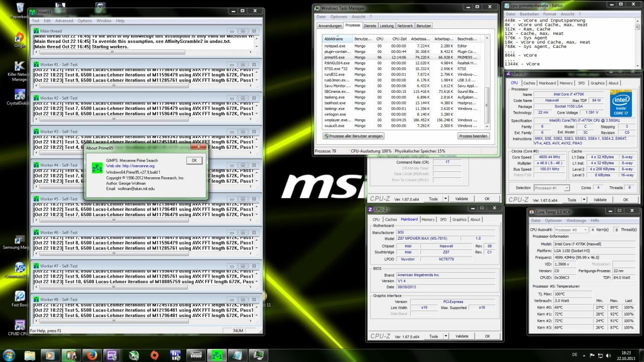This screenshot has height=362, width=644.
Task: Open the Format menu in Editor
Action: click(x=550, y=14)
